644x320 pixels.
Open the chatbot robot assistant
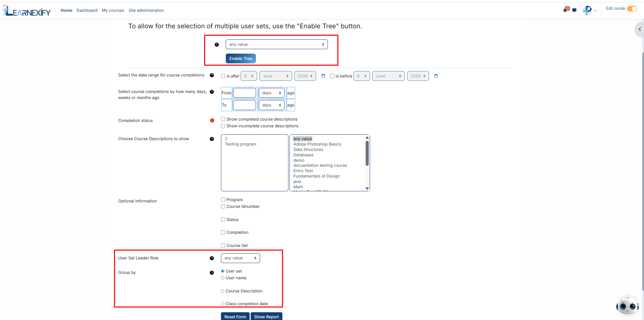pyautogui.click(x=627, y=305)
